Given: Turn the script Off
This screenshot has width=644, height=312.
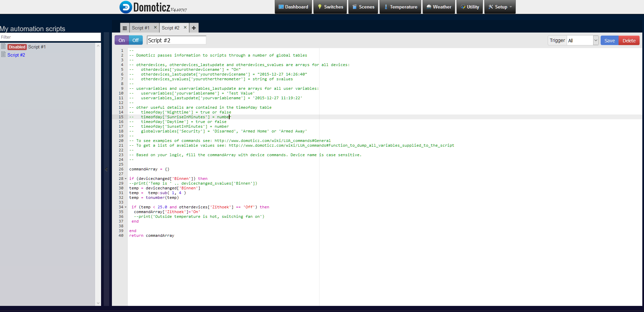Looking at the screenshot, I should [x=136, y=40].
